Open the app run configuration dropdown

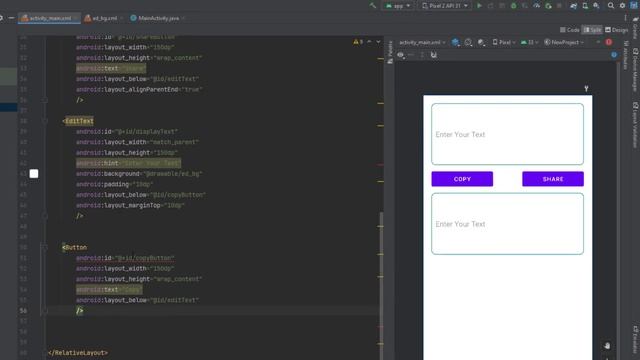click(398, 6)
